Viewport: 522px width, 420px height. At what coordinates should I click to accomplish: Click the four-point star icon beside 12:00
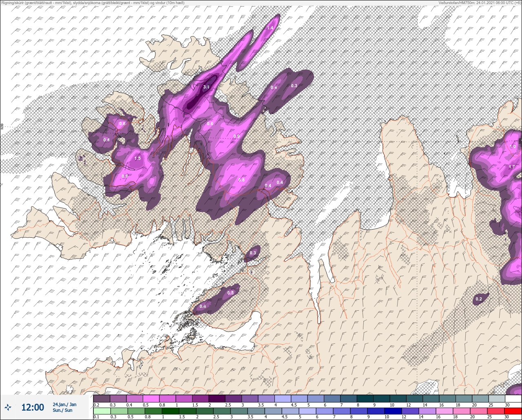pyautogui.click(x=8, y=407)
